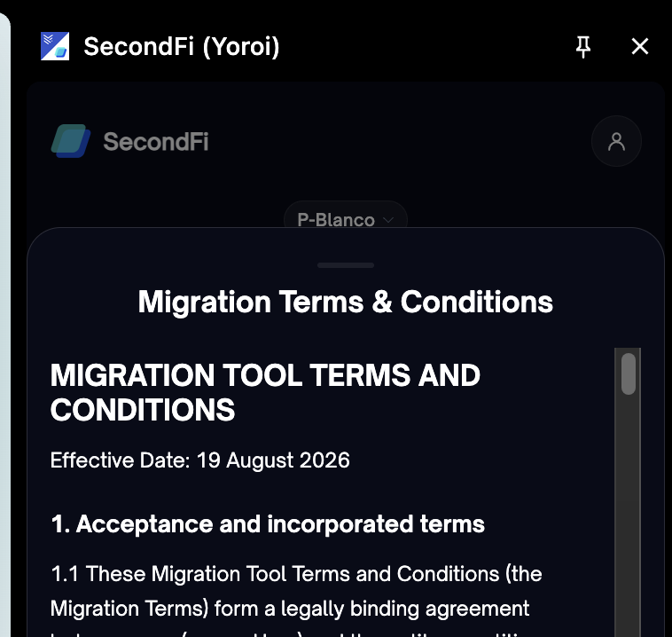Screen dimensions: 672x637
Task: Pin the SecondFi (Yoroi) side panel
Action: pos(582,47)
